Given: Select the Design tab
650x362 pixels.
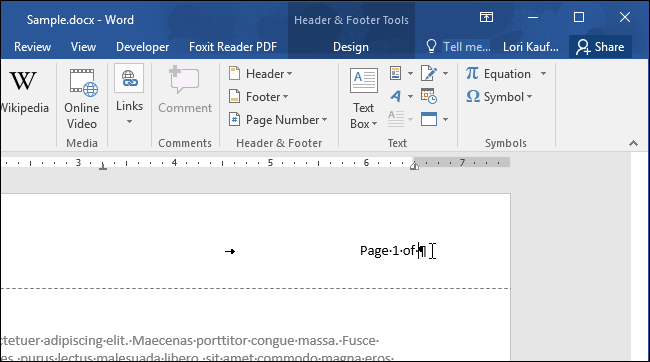Looking at the screenshot, I should coord(351,47).
